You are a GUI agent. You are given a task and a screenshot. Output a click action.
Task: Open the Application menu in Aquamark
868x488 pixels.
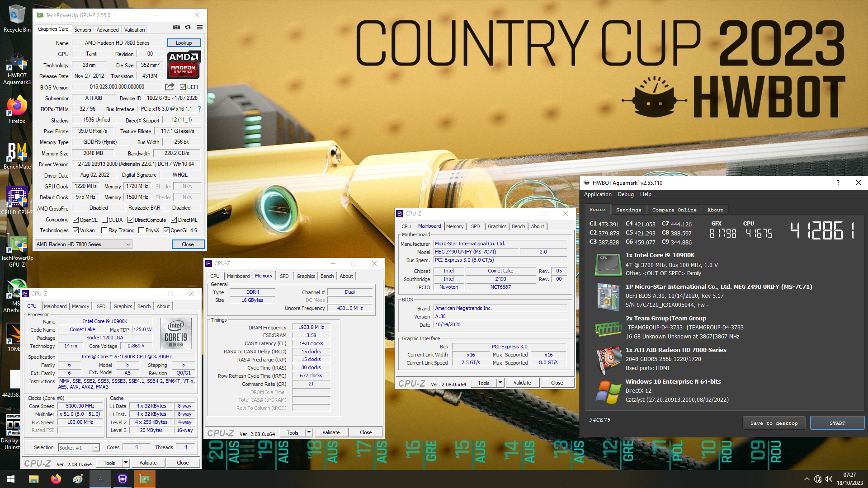(x=598, y=194)
